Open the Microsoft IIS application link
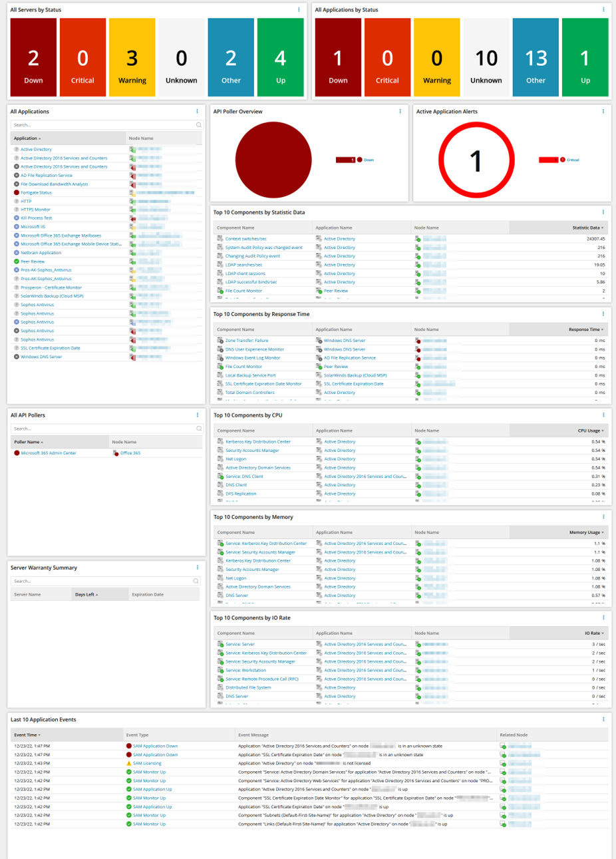 pos(33,227)
